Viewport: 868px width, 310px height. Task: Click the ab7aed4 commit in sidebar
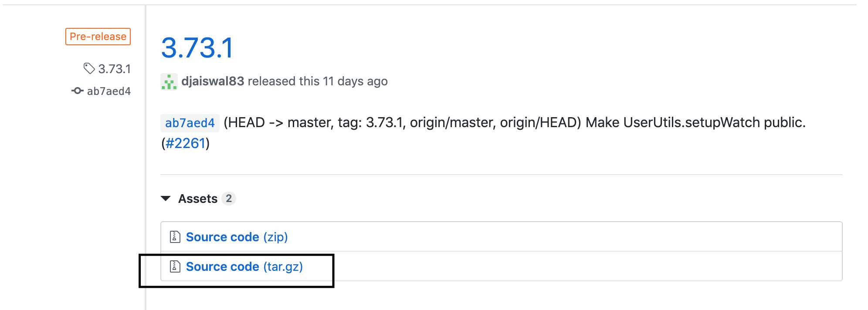point(109,91)
